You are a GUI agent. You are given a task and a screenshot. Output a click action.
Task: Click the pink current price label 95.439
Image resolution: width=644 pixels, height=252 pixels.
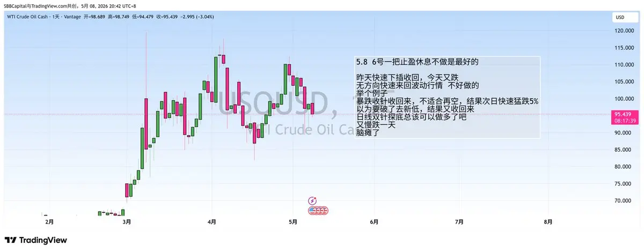[x=625, y=114]
